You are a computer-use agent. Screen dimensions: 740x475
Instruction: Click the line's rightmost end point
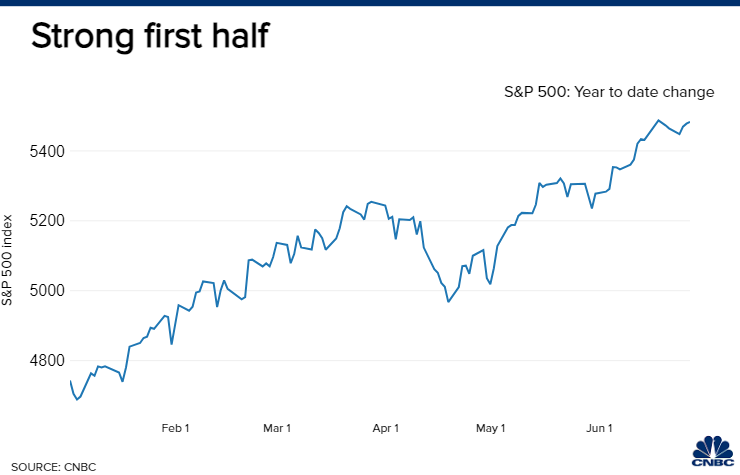[x=690, y=122]
